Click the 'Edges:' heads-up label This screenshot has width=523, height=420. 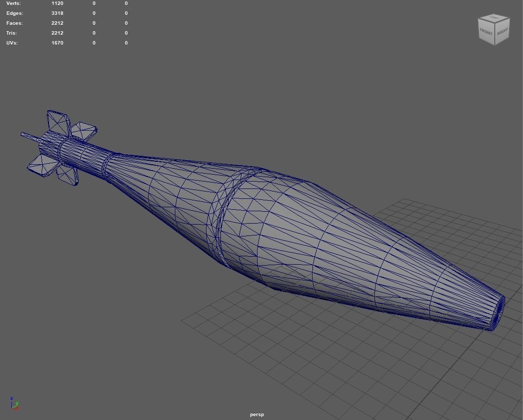[x=15, y=13]
